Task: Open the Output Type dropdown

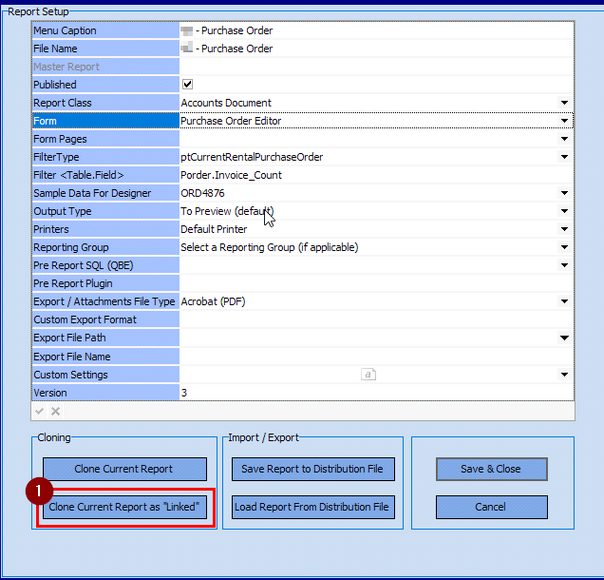Action: pyautogui.click(x=564, y=211)
